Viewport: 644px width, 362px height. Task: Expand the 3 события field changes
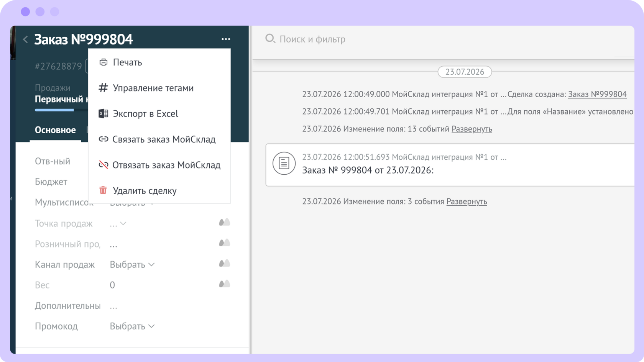pos(467,201)
